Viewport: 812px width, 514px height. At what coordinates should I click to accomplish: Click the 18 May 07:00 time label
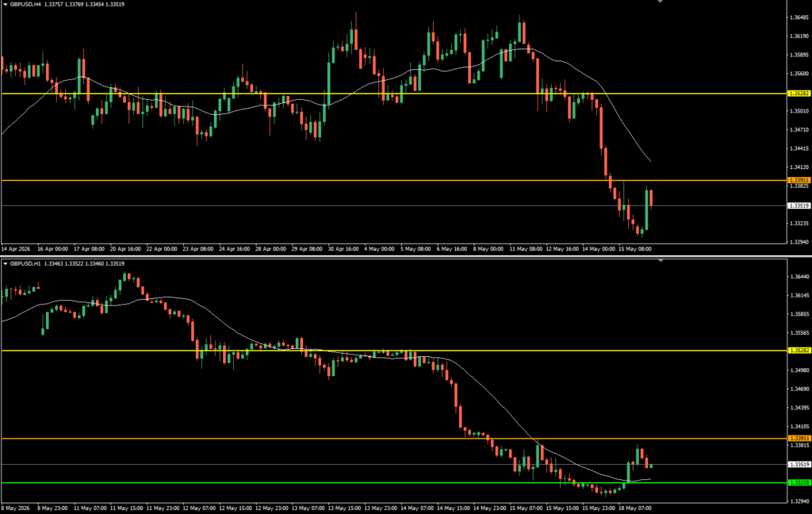coord(635,508)
